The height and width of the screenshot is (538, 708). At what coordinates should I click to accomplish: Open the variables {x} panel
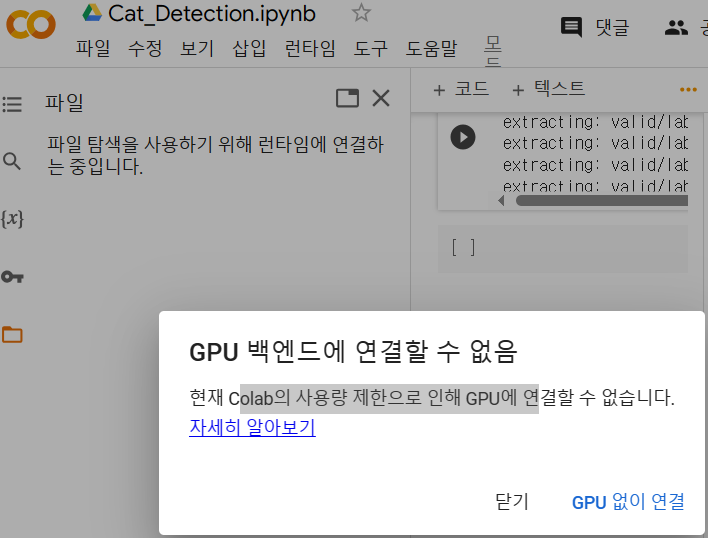coord(12,219)
